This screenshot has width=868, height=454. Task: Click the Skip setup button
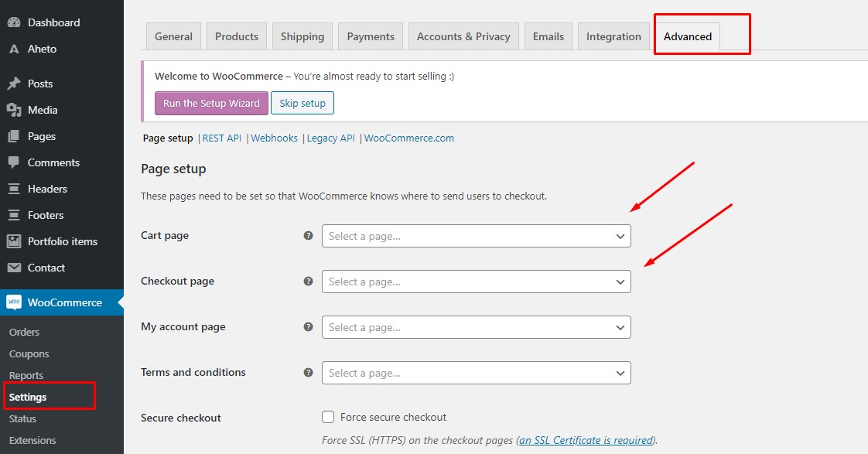click(x=302, y=103)
